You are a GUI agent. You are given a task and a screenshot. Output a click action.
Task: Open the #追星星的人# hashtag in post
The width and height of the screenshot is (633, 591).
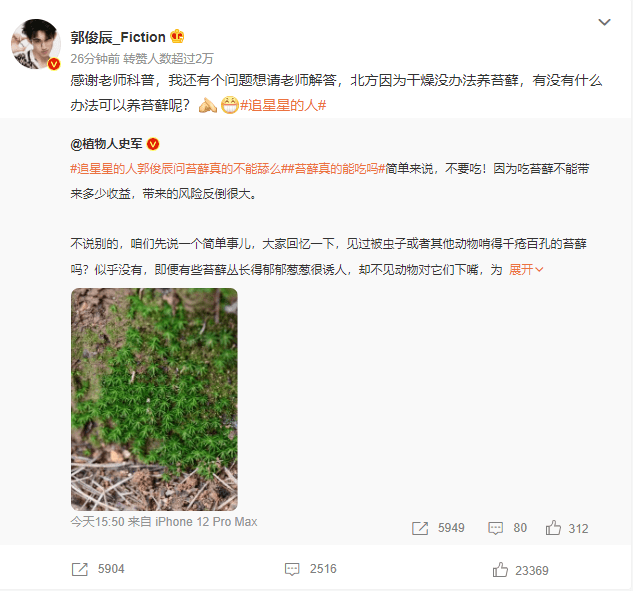coord(283,105)
